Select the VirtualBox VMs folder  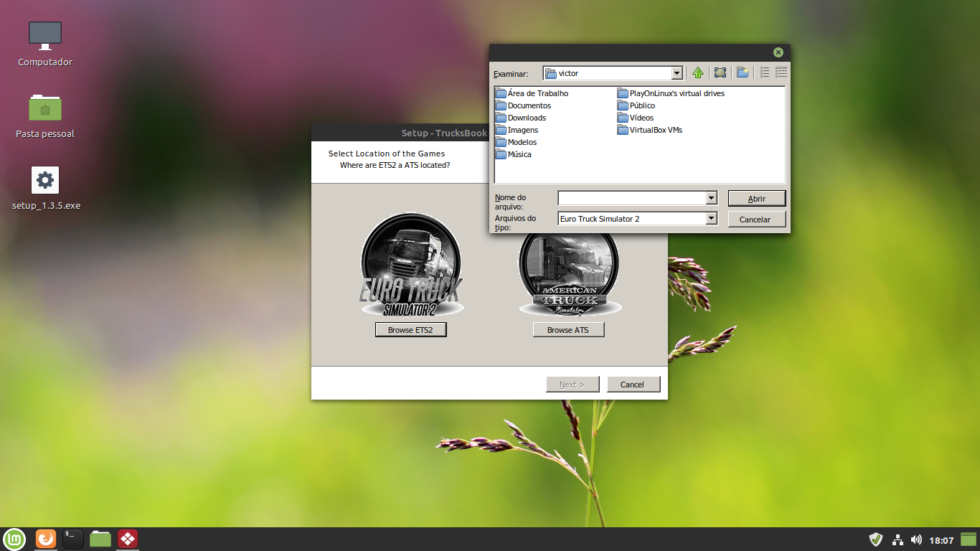pyautogui.click(x=650, y=130)
